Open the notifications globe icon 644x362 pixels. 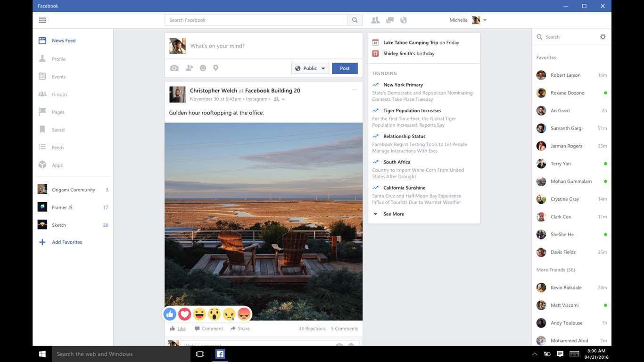pos(404,20)
